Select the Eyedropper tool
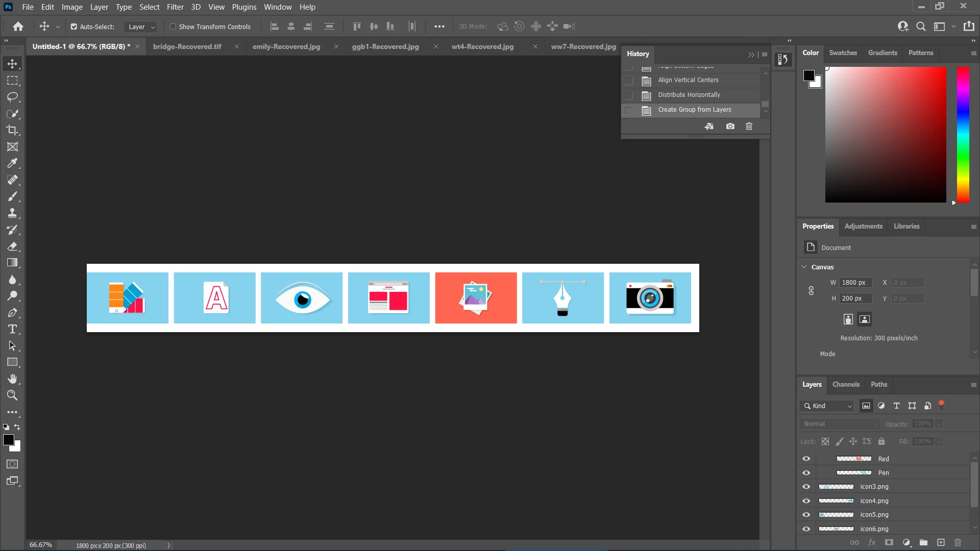 tap(12, 163)
